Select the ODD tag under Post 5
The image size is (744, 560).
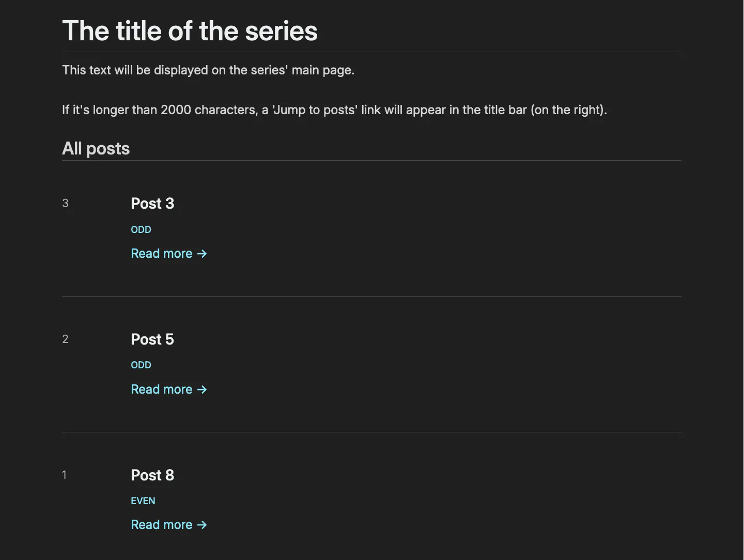tap(141, 365)
